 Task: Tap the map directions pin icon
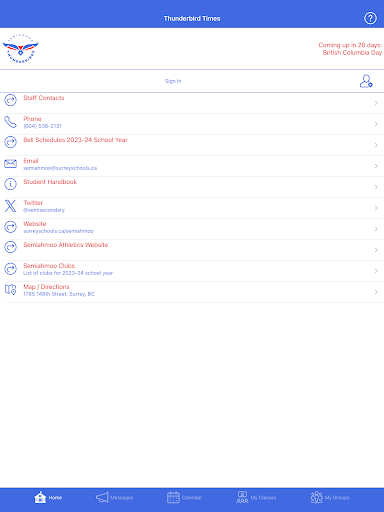pos(10,289)
